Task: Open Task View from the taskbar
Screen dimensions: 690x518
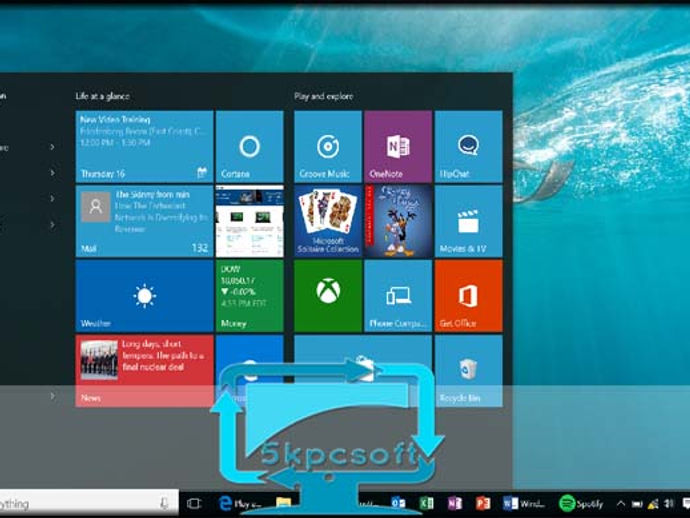Action: (194, 503)
